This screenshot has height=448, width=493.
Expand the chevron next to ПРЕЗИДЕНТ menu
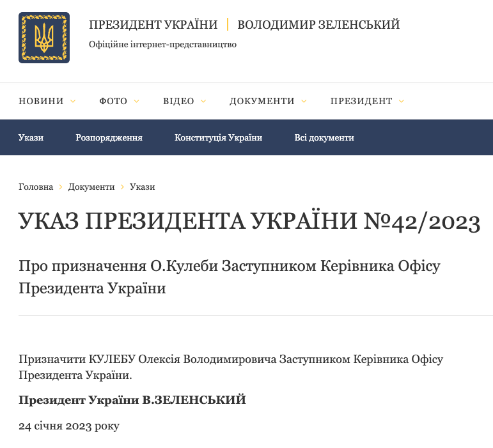(x=402, y=101)
